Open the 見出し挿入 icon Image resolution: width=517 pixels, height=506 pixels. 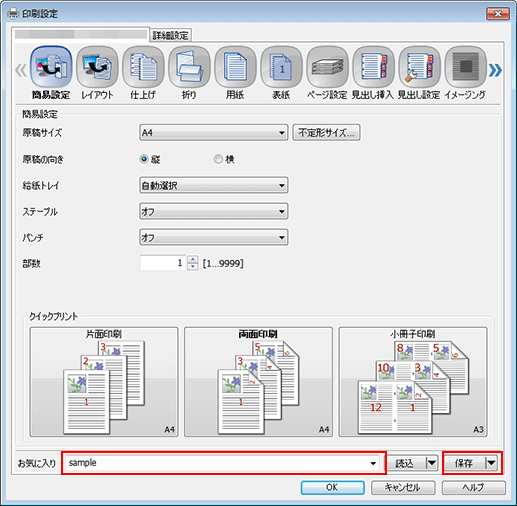point(373,67)
